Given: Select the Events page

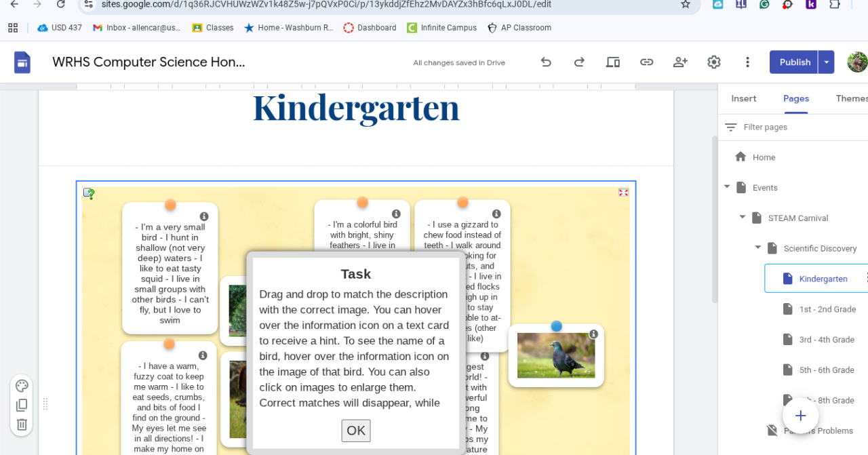Looking at the screenshot, I should pyautogui.click(x=765, y=188).
